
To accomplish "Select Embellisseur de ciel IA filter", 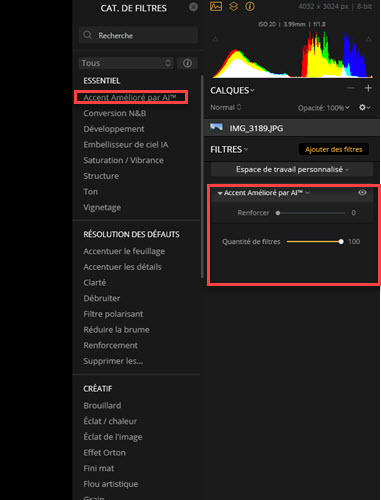I will click(x=126, y=145).
